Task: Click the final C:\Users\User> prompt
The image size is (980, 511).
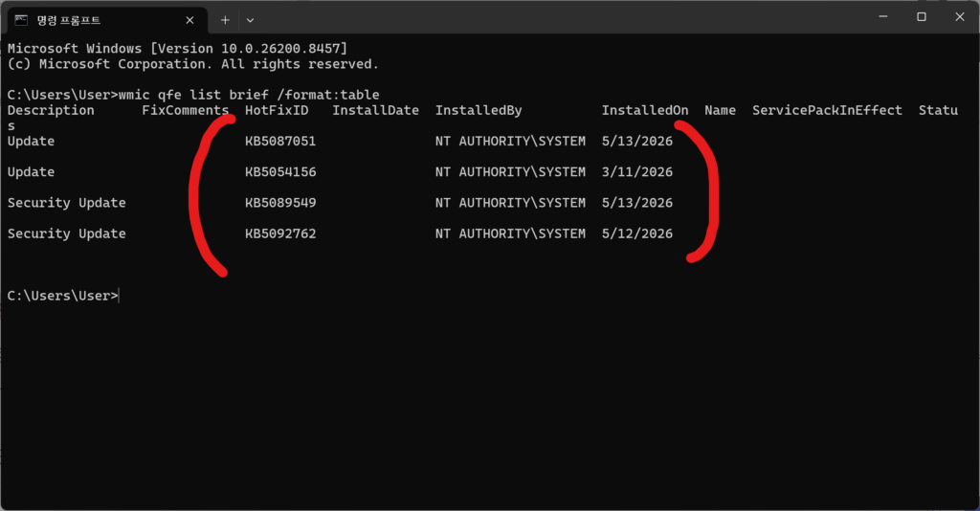Action: 62,296
